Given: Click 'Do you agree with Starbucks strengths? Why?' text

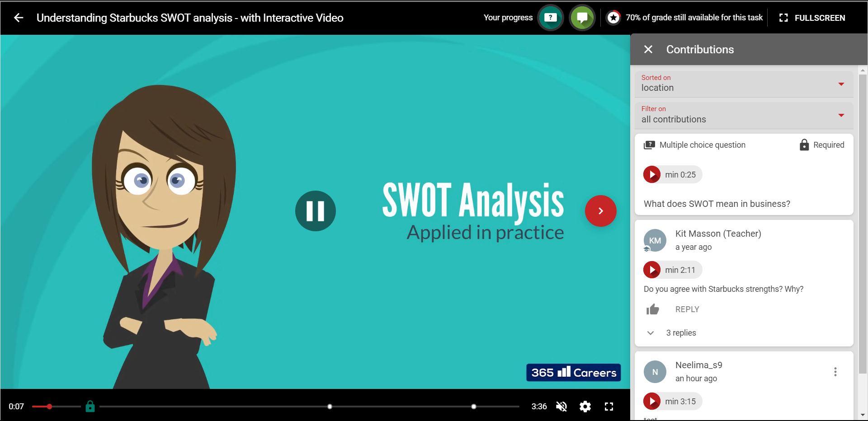Looking at the screenshot, I should (x=723, y=289).
